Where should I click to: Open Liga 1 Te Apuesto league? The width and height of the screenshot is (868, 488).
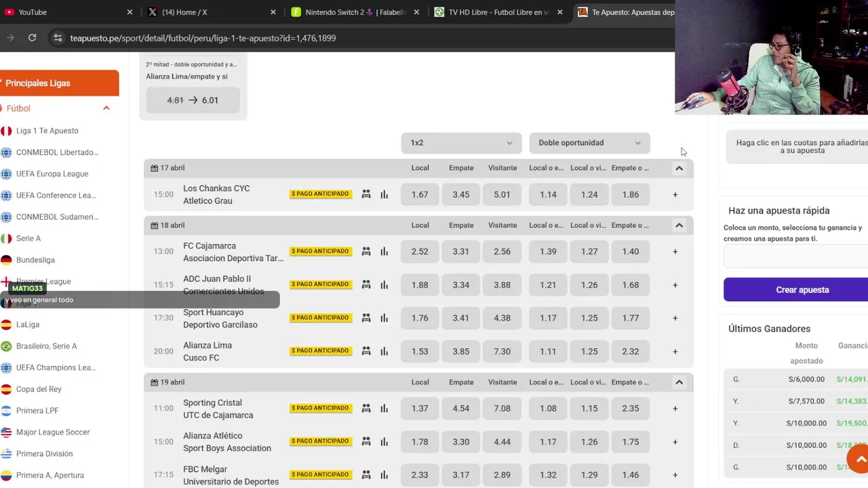47,131
